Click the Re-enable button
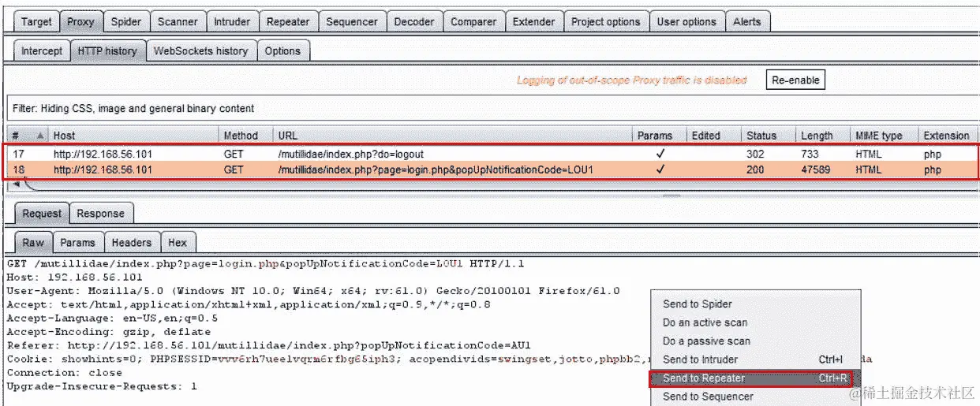This screenshot has width=980, height=406. pos(795,80)
